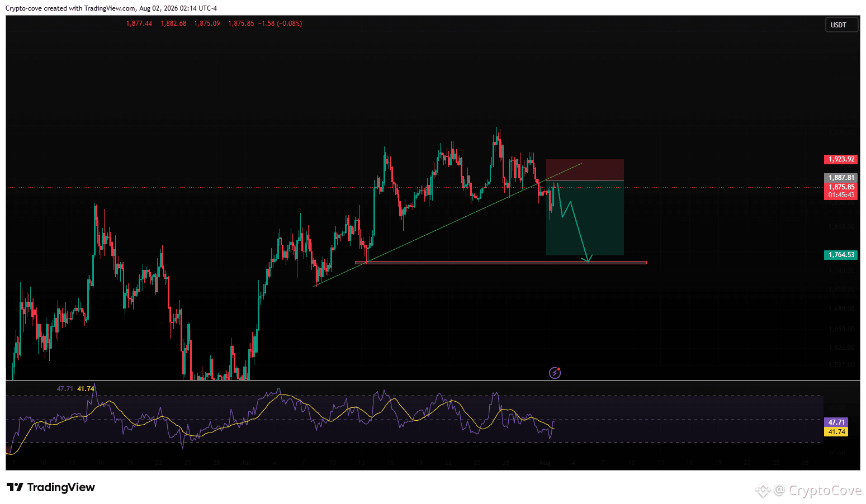This screenshot has height=504, width=866.
Task: Click the Jul label on time axis
Action: coord(245,463)
